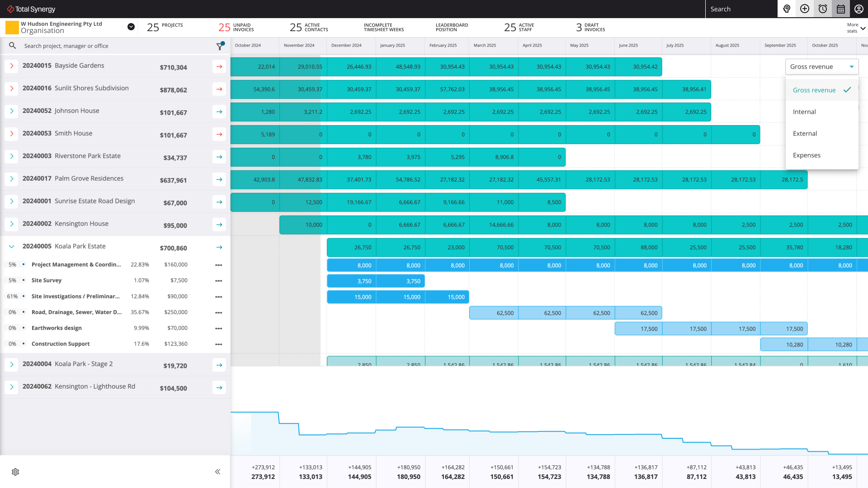Click the filter icon above project list

pos(220,46)
